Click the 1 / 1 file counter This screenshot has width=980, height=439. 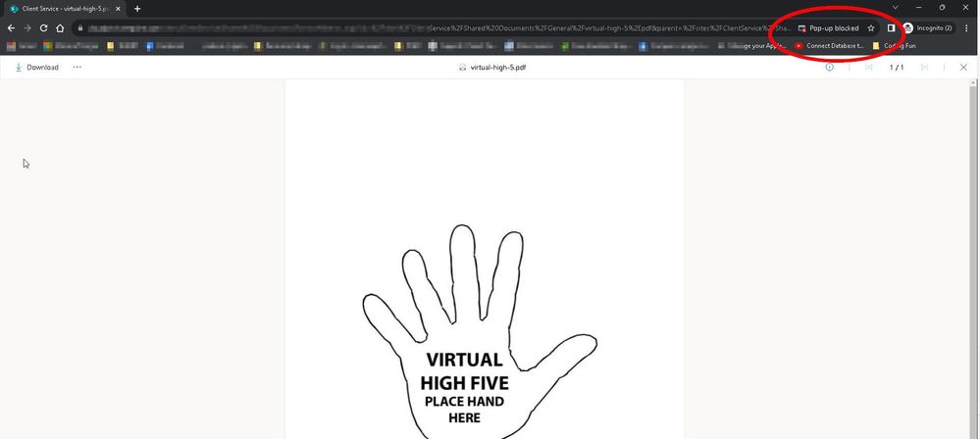pyautogui.click(x=897, y=68)
